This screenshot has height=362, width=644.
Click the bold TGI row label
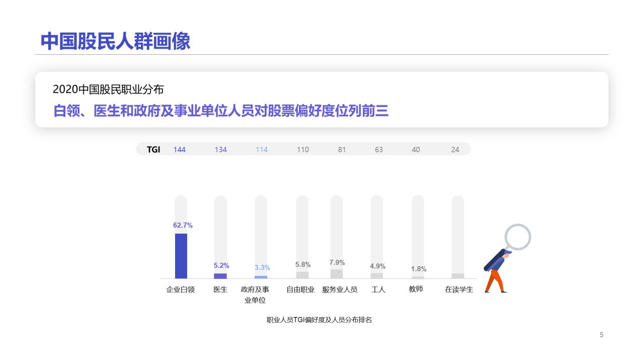(x=153, y=149)
